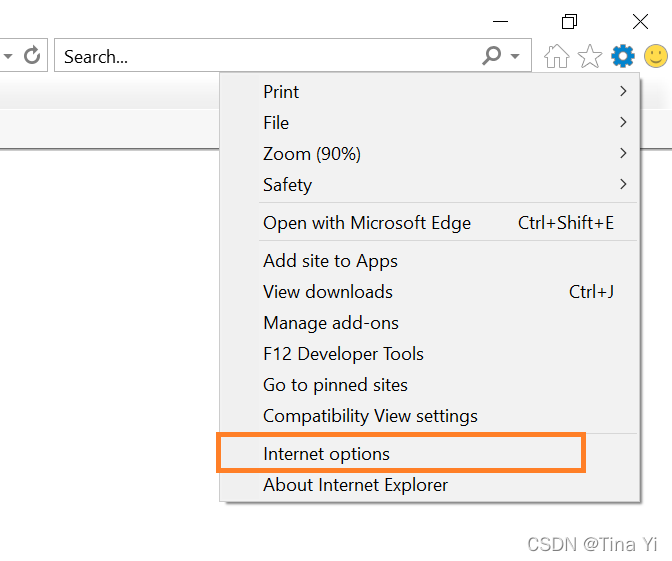Minimize the browser window

pos(500,21)
